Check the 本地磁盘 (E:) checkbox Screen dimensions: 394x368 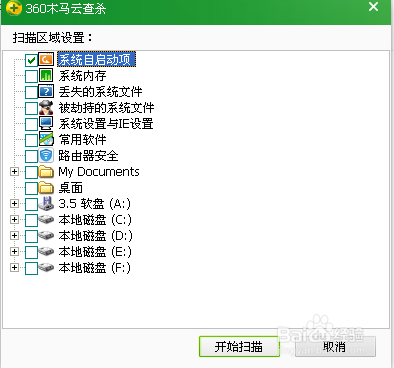coord(31,252)
